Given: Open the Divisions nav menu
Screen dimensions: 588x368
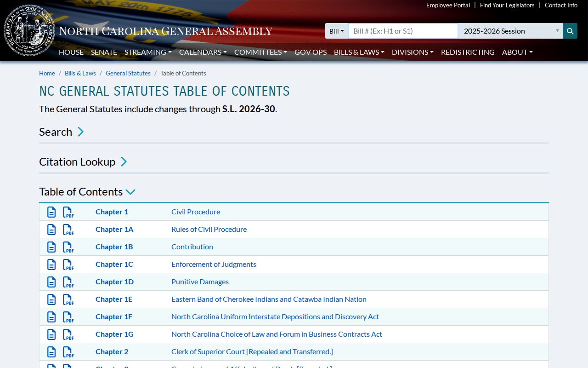Looking at the screenshot, I should (413, 52).
